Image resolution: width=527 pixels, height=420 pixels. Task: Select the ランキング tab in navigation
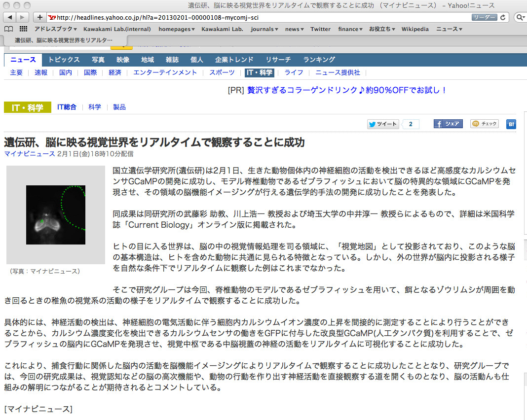point(319,60)
